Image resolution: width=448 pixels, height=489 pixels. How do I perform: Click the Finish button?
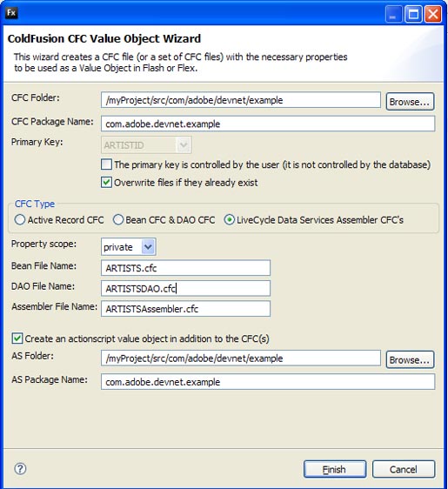335,469
